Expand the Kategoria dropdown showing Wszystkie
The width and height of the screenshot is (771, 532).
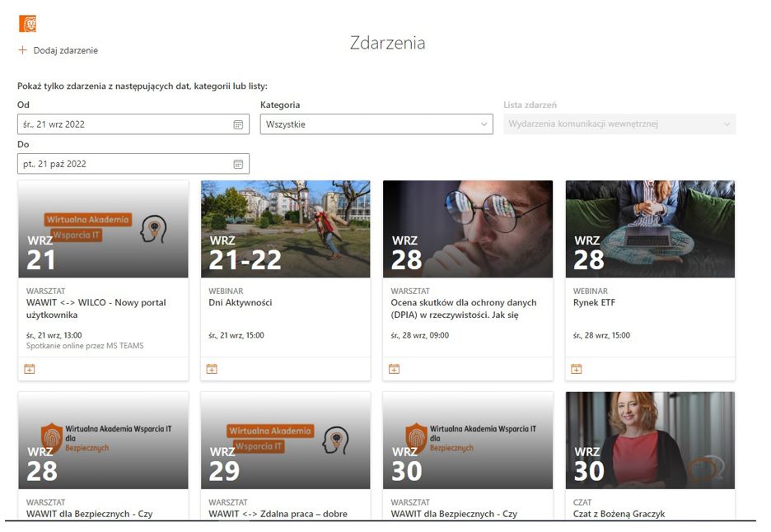point(376,124)
